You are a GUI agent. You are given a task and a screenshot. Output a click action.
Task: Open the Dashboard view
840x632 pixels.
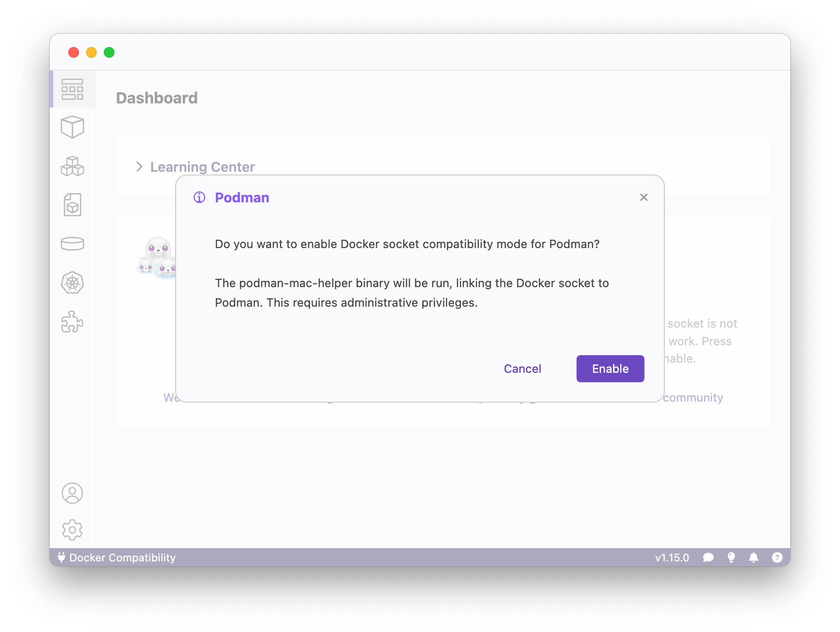[x=73, y=89]
